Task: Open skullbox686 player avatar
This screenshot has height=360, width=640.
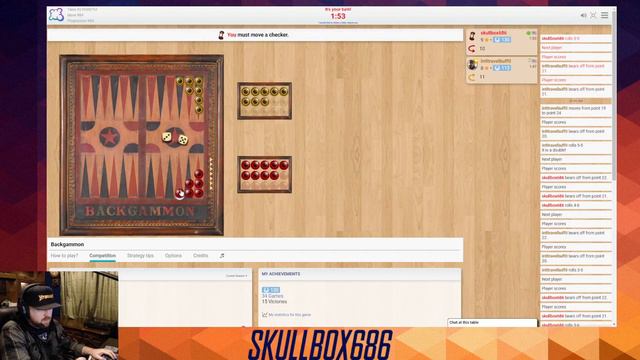Action: coord(472,36)
